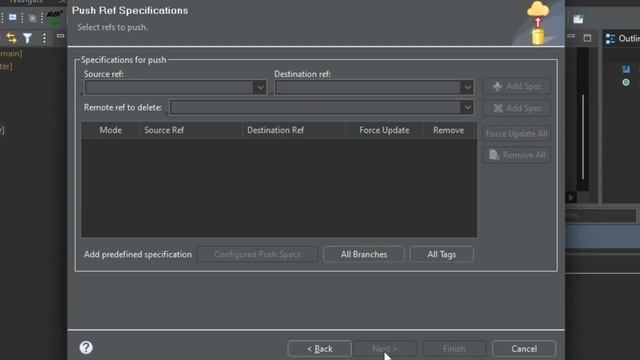The width and height of the screenshot is (640, 360).
Task: Click the Add Spec button with plus icon
Action: [516, 87]
